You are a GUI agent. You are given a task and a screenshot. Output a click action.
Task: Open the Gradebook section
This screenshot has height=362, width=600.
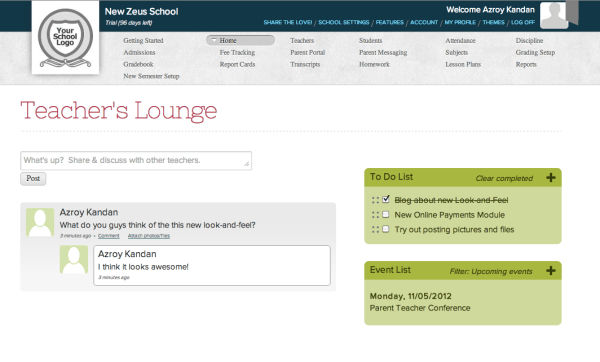[138, 64]
